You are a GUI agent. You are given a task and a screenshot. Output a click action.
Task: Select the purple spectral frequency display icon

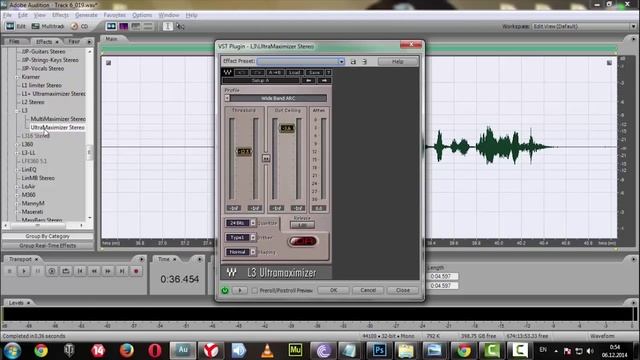pos(124,26)
